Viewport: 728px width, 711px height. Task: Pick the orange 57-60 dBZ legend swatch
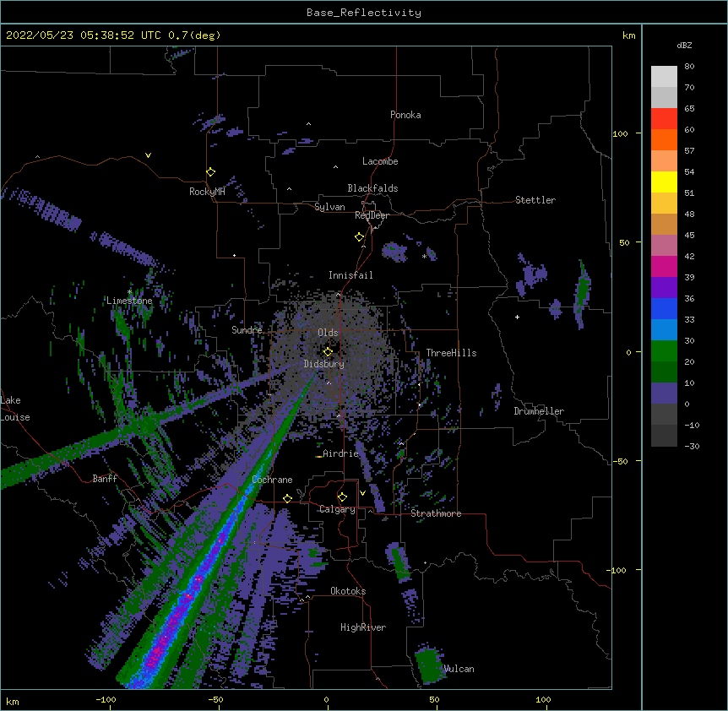click(664, 139)
